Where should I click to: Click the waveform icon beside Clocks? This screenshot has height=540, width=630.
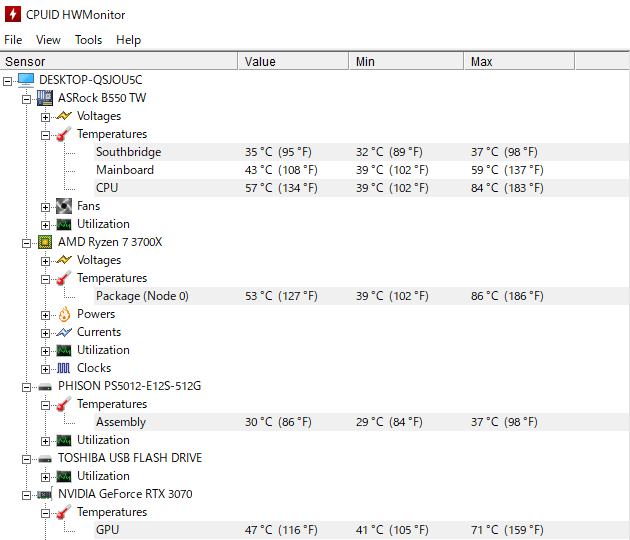click(x=64, y=368)
